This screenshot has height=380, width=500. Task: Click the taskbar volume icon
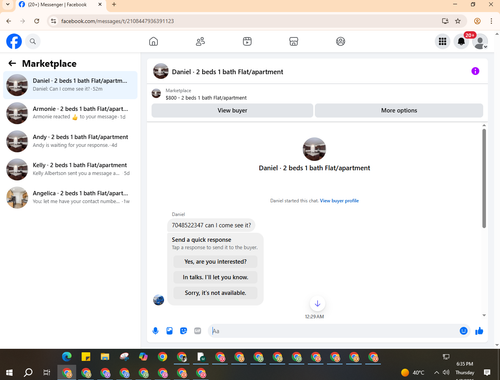[446, 372]
